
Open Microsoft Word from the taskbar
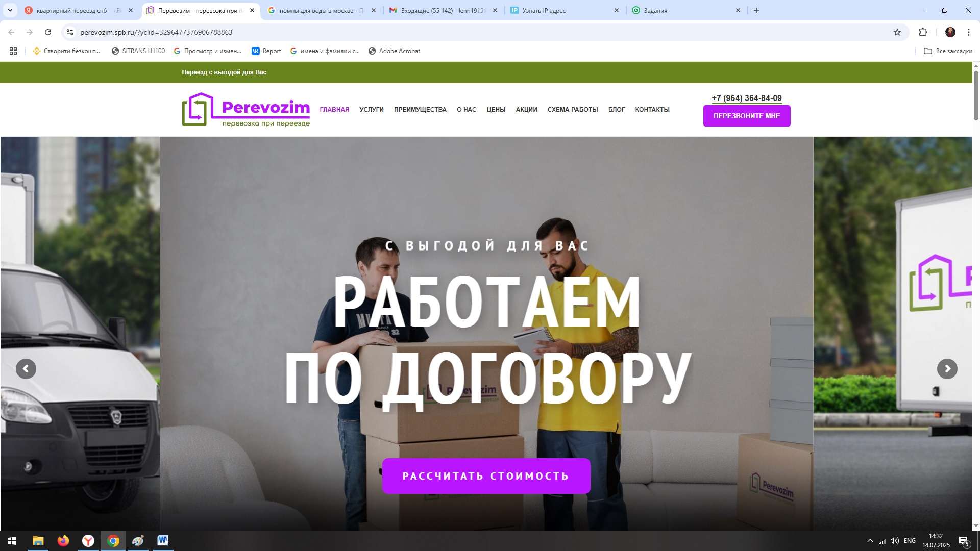pyautogui.click(x=163, y=540)
